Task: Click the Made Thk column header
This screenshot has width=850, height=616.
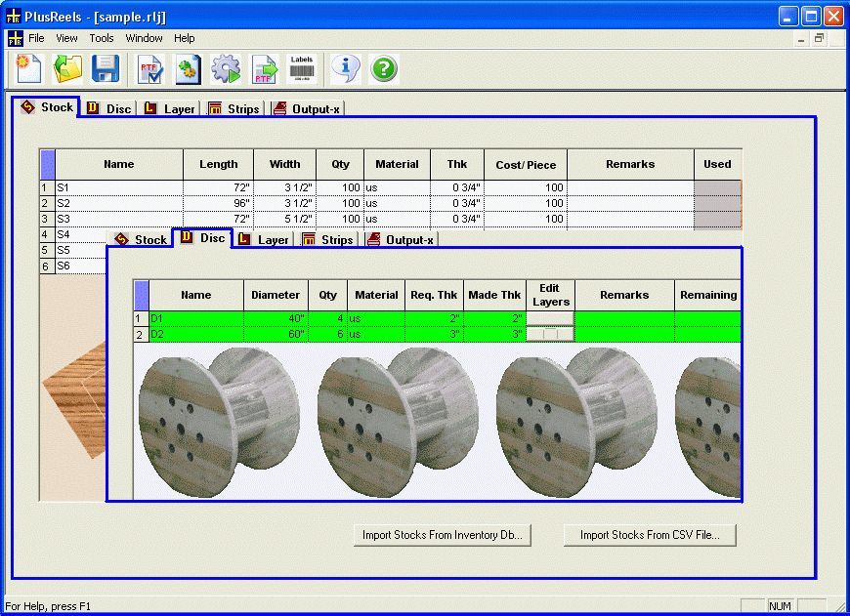Action: click(494, 295)
